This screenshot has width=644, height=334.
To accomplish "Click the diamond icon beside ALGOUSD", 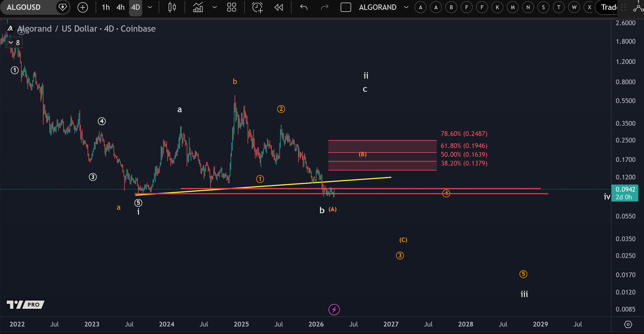I will tap(62, 7).
